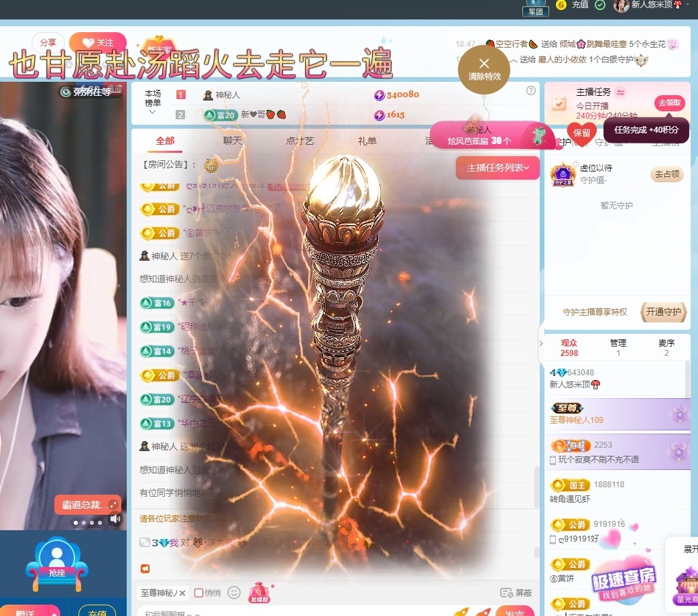The width and height of the screenshot is (698, 616).
Task: Click the 开通守护 button
Action: [x=663, y=312]
